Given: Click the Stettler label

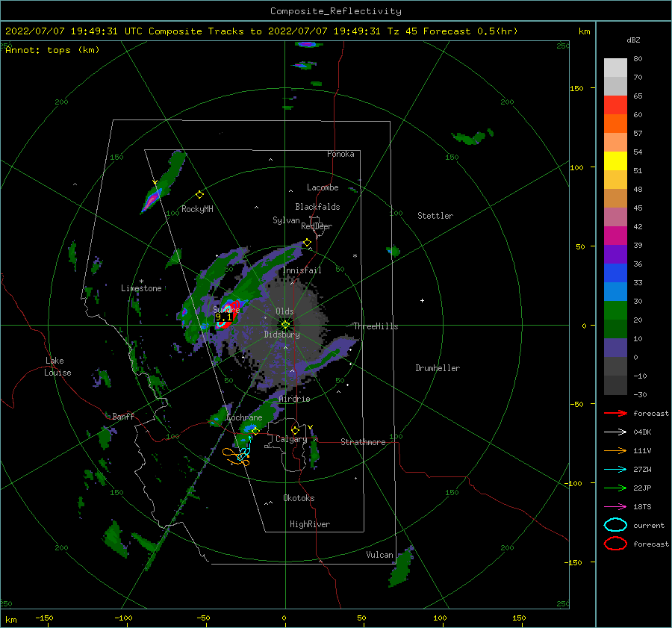Looking at the screenshot, I should (x=435, y=216).
